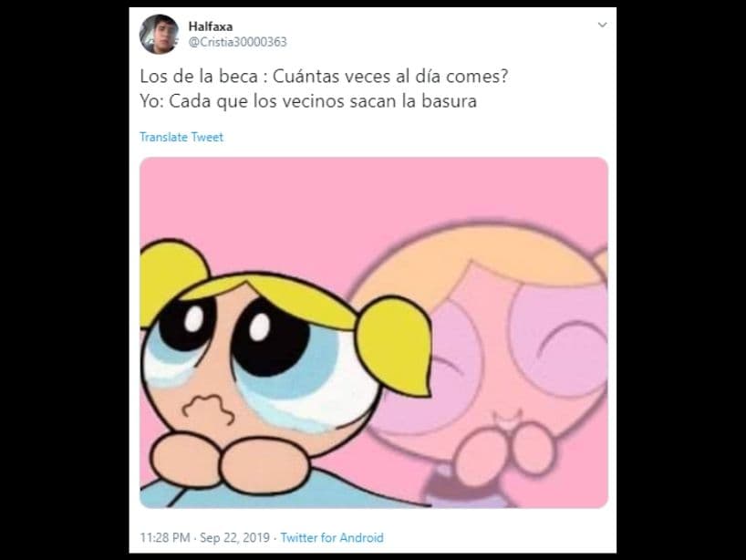Open the Twitter for Android source link
This screenshot has height=560, width=746.
(x=332, y=537)
